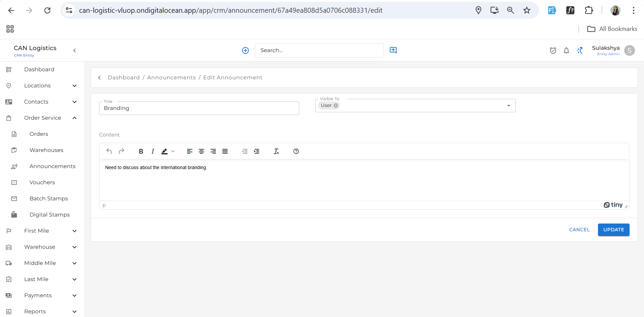Expand the First Mile menu

pyautogui.click(x=42, y=231)
